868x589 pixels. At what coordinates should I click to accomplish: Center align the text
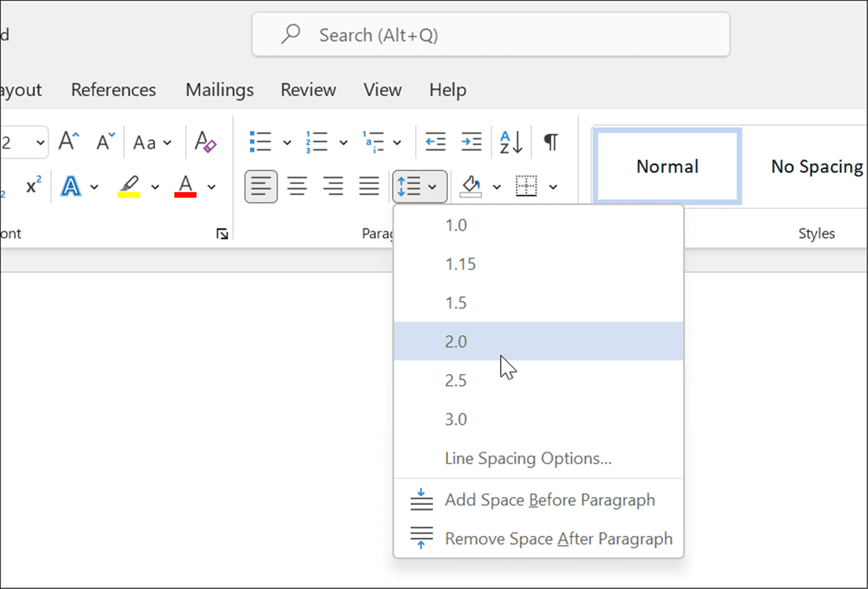click(x=297, y=187)
